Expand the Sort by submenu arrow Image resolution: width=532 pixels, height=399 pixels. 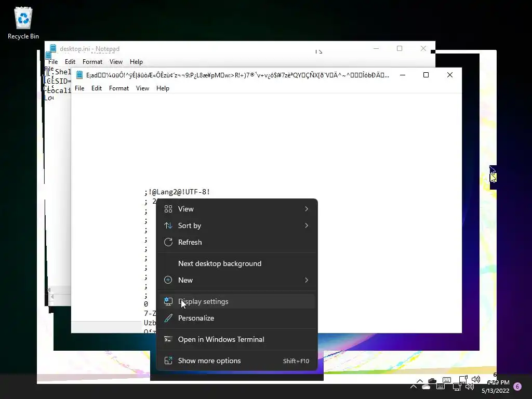point(307,225)
